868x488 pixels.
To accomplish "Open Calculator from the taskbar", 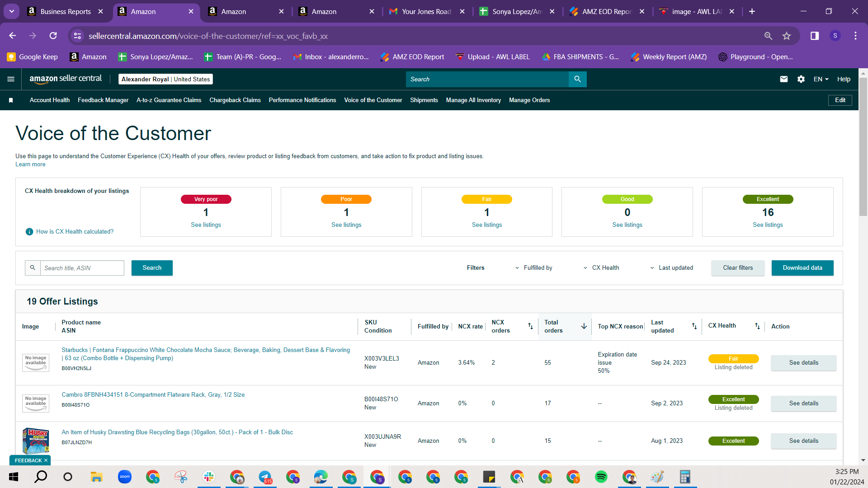I will 685,477.
